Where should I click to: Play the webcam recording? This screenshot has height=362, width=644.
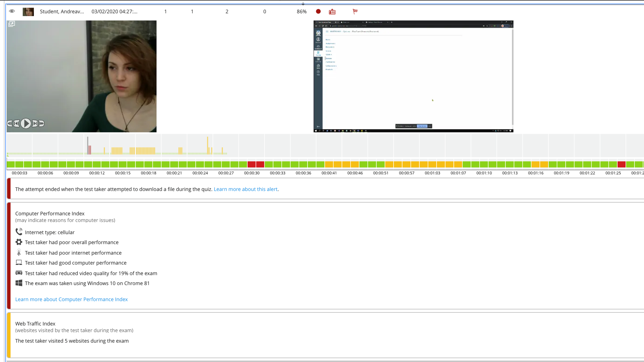point(26,124)
